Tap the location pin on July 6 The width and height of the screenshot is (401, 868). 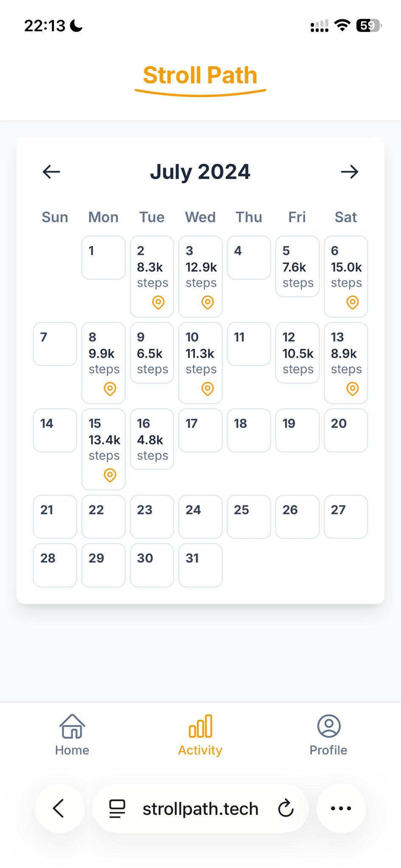coord(352,303)
